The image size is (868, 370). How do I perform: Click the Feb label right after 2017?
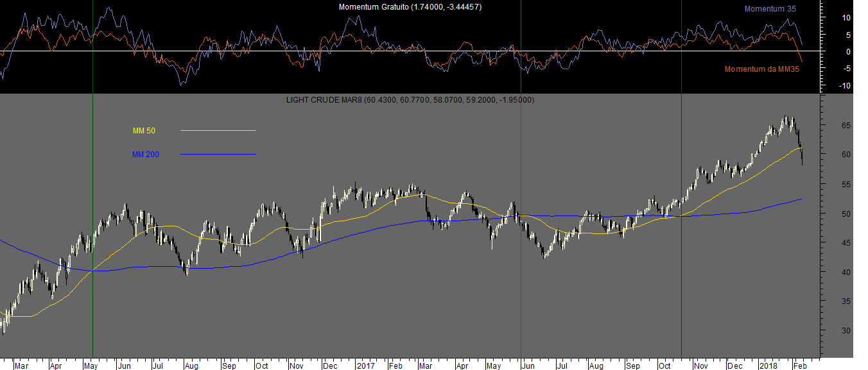point(396,366)
